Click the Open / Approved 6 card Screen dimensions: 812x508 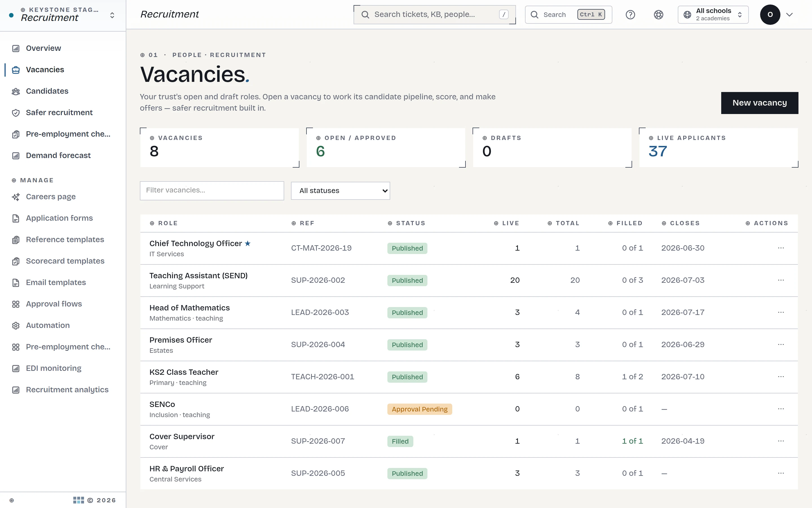(386, 148)
